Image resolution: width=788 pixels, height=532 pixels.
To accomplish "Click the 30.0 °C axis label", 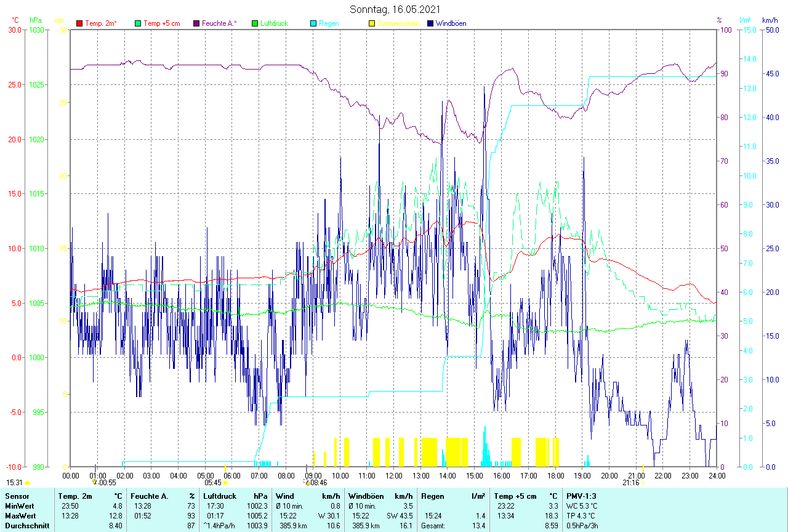I will point(14,30).
